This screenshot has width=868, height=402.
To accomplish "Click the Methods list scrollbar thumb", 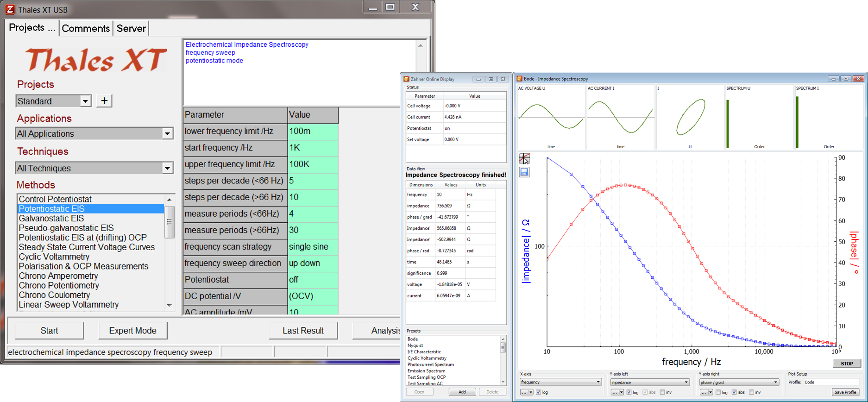I will point(170,221).
